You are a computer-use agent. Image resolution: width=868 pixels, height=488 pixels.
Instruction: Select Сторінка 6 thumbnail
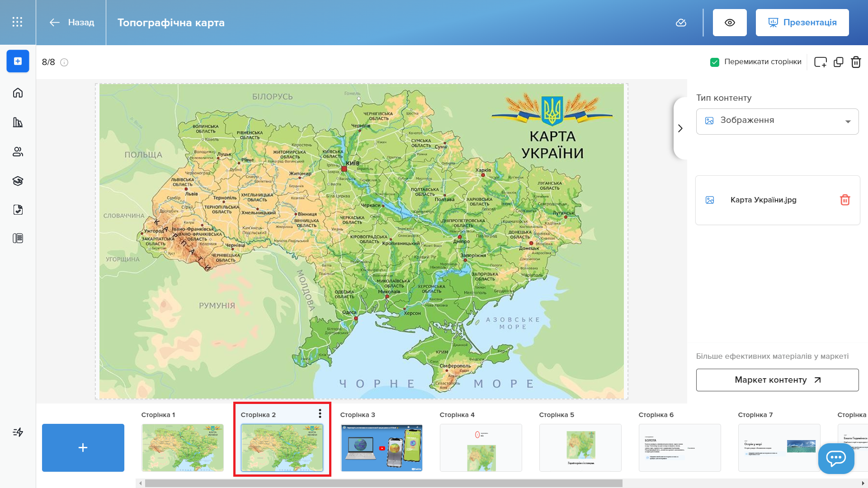[x=680, y=448]
